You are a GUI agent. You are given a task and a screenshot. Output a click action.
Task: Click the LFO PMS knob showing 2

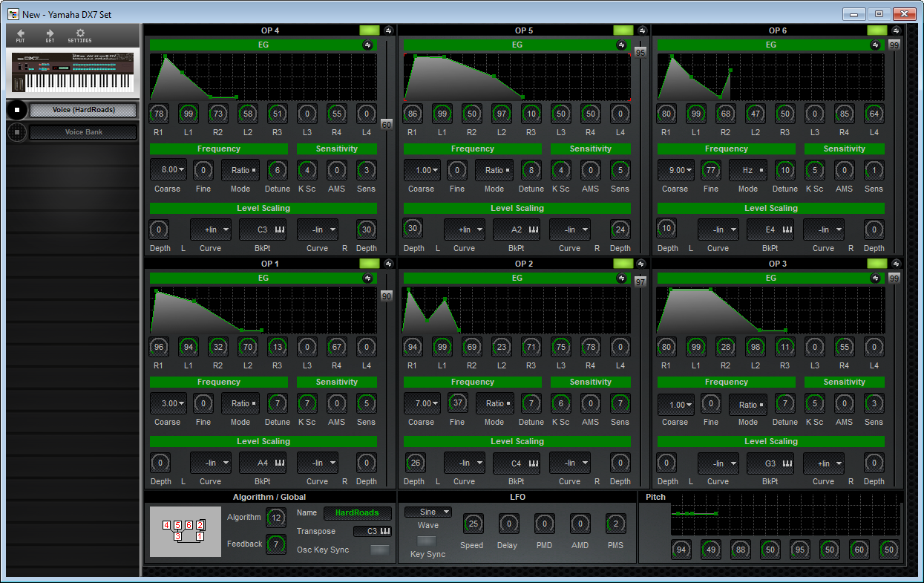[615, 524]
